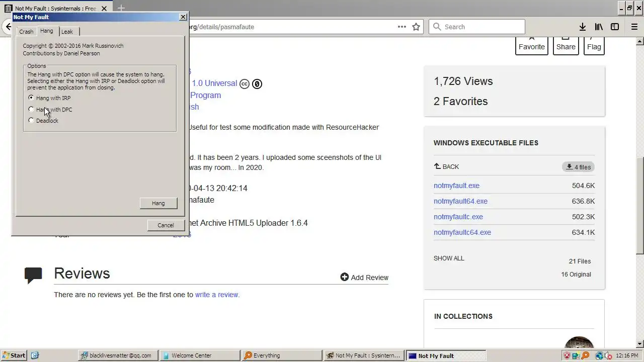Click the Flag button

pos(594,45)
